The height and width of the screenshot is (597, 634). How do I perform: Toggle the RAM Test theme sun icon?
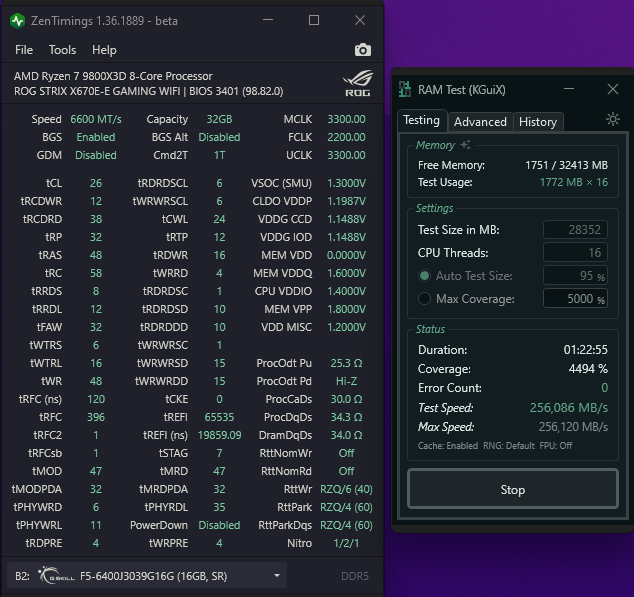coord(613,119)
